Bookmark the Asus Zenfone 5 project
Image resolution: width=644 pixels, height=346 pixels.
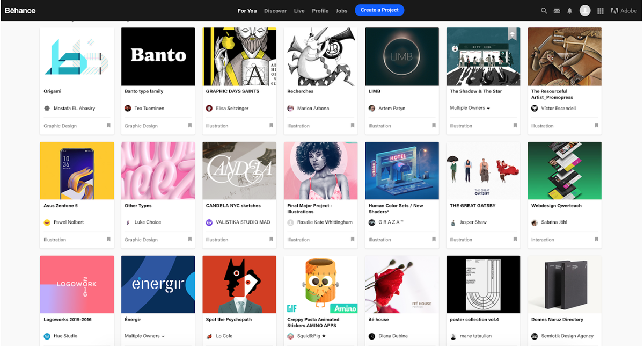[x=108, y=240]
